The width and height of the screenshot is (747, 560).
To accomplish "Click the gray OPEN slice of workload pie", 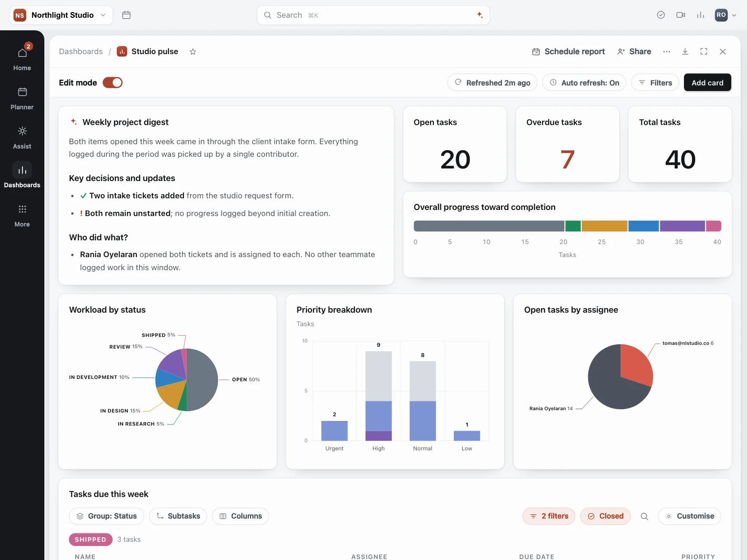I will click(x=203, y=380).
